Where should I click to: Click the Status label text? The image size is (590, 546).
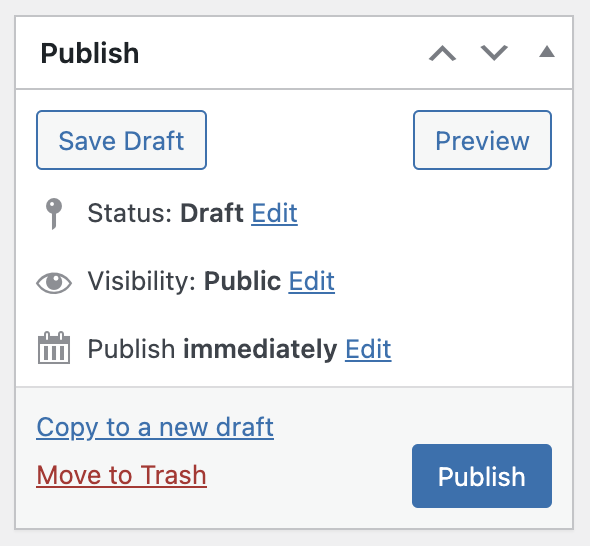coord(130,213)
